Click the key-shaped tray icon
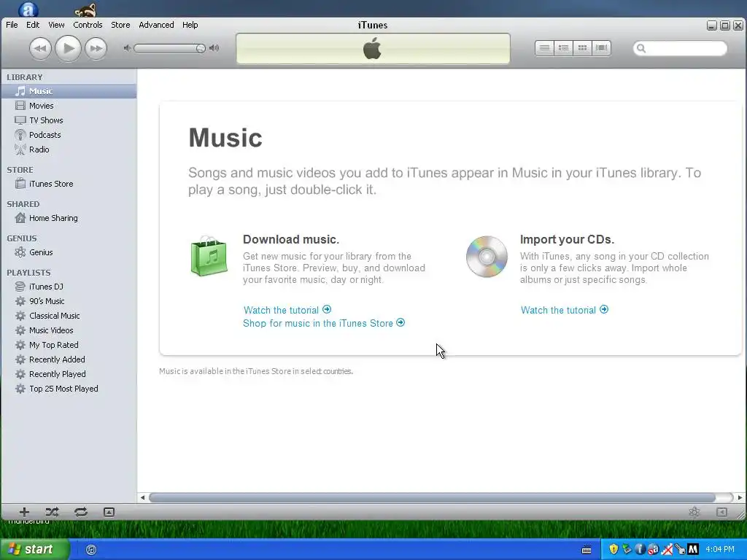 681,549
